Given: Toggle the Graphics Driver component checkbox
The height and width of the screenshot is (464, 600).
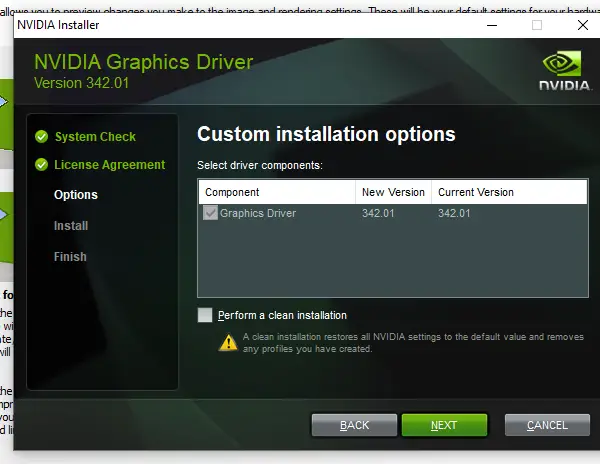Looking at the screenshot, I should (210, 213).
